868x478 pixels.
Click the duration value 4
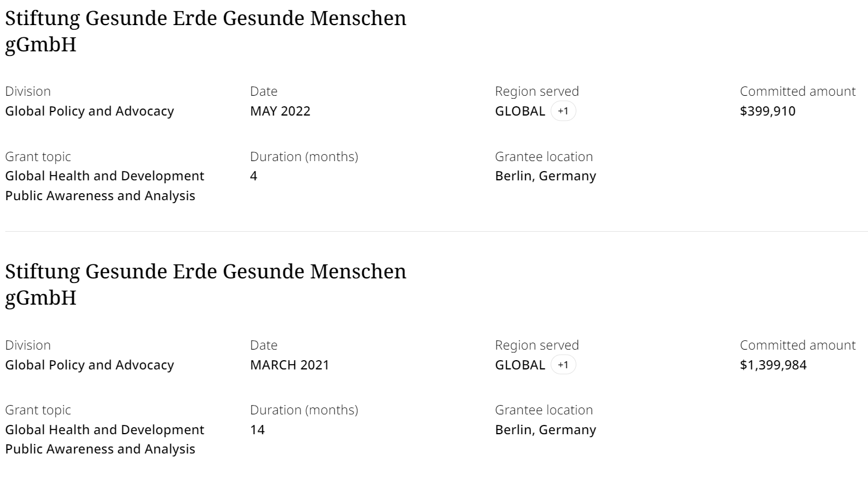point(254,176)
